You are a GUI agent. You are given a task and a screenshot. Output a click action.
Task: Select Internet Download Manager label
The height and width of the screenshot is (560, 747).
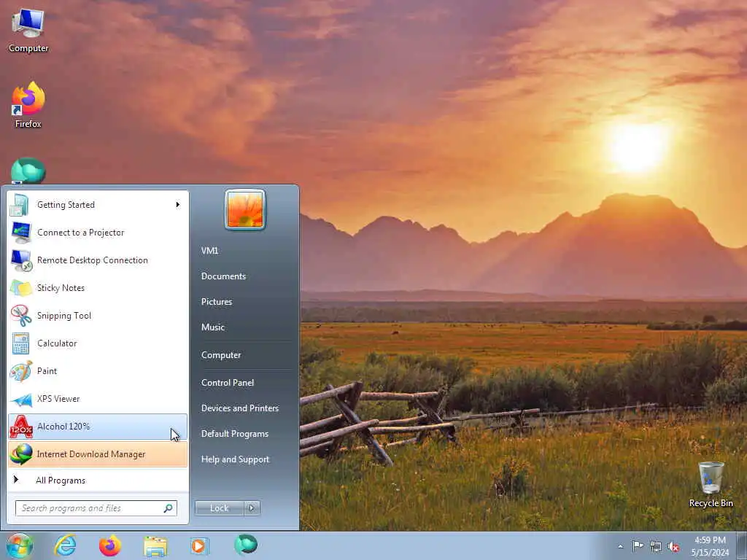(91, 454)
